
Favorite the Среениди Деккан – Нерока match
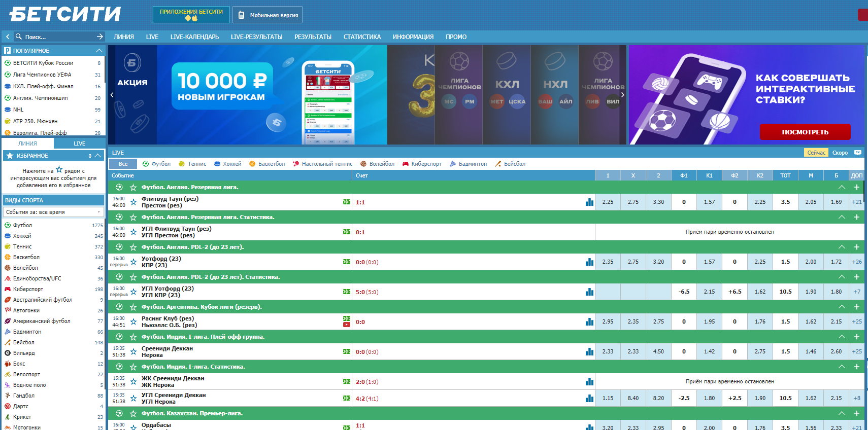click(133, 352)
